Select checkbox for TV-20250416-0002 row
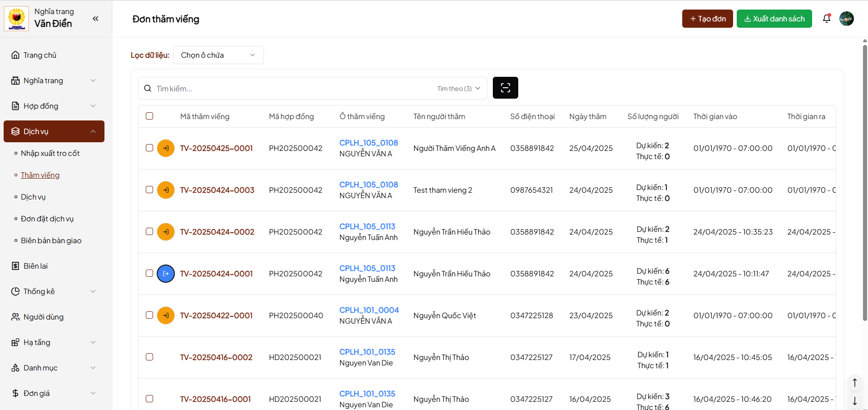The width and height of the screenshot is (868, 410). [149, 357]
